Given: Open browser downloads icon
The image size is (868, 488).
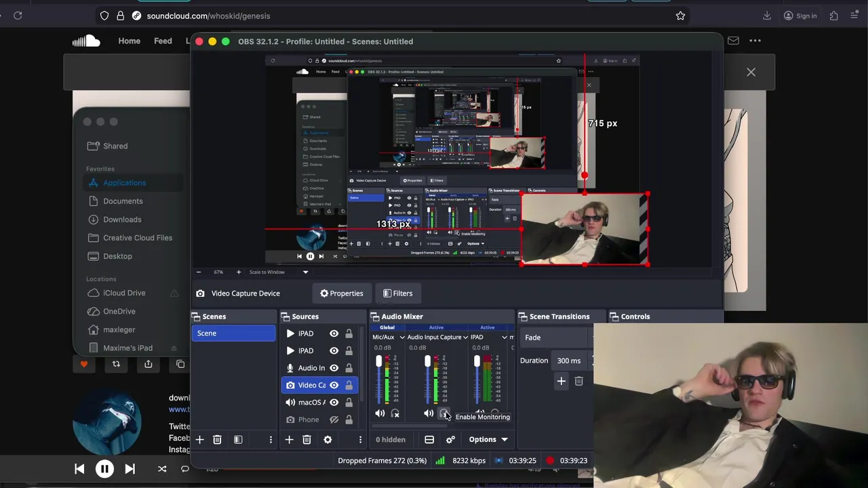Looking at the screenshot, I should click(767, 16).
